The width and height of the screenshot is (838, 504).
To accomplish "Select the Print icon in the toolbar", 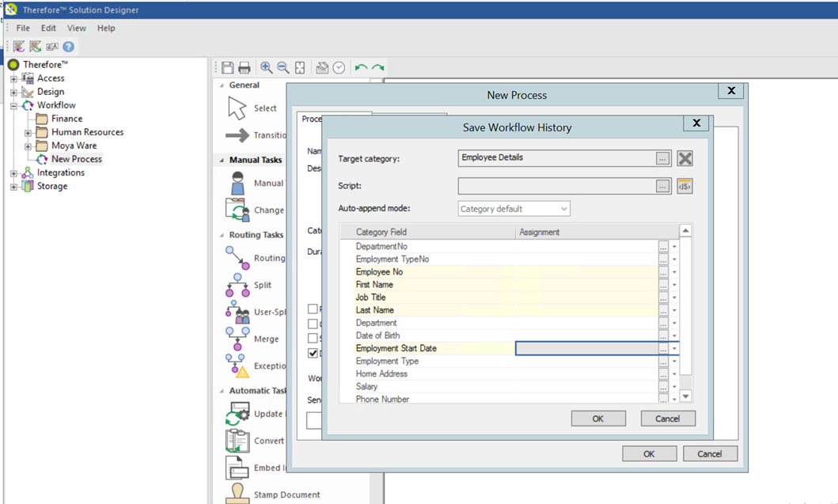I will pos(246,67).
